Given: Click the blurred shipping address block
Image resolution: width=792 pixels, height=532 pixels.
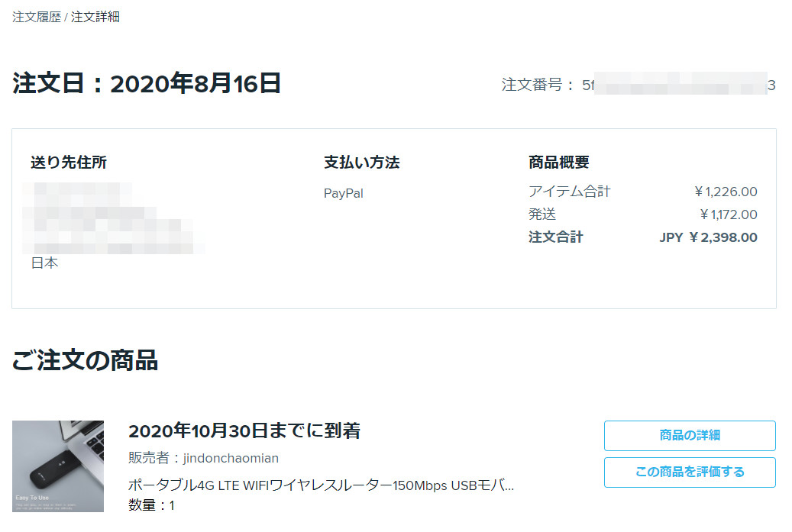Looking at the screenshot, I should click(113, 218).
